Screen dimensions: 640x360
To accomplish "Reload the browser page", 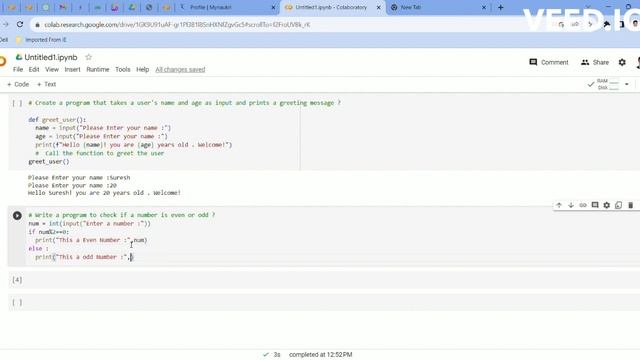I will click(x=20, y=24).
